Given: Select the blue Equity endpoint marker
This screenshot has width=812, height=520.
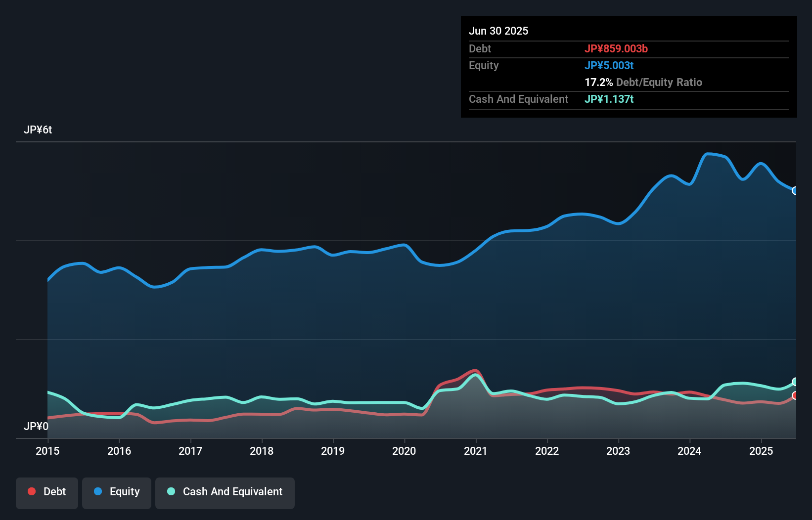Looking at the screenshot, I should 795,191.
